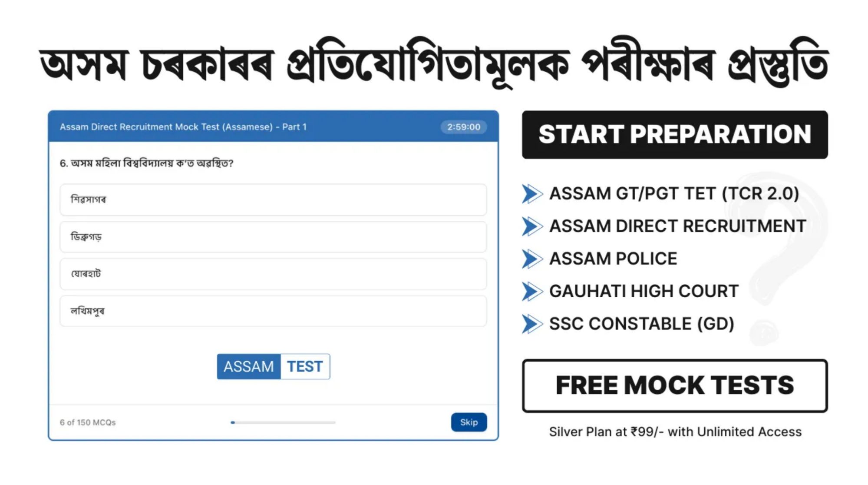Skip the current question
The image size is (868, 485).
click(469, 422)
